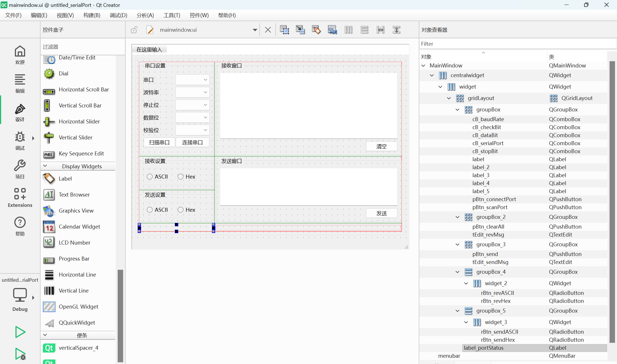Open the Welcome mode home icon
Viewport: 617px width, 364px height.
click(x=20, y=55)
